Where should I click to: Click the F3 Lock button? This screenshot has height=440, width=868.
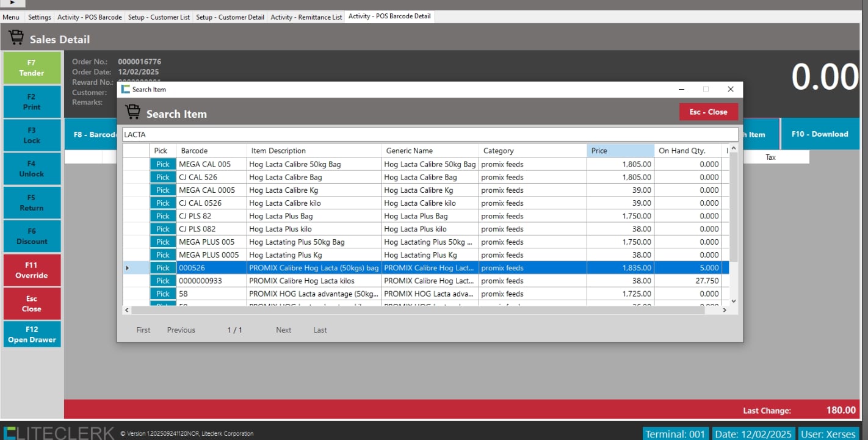pyautogui.click(x=32, y=135)
